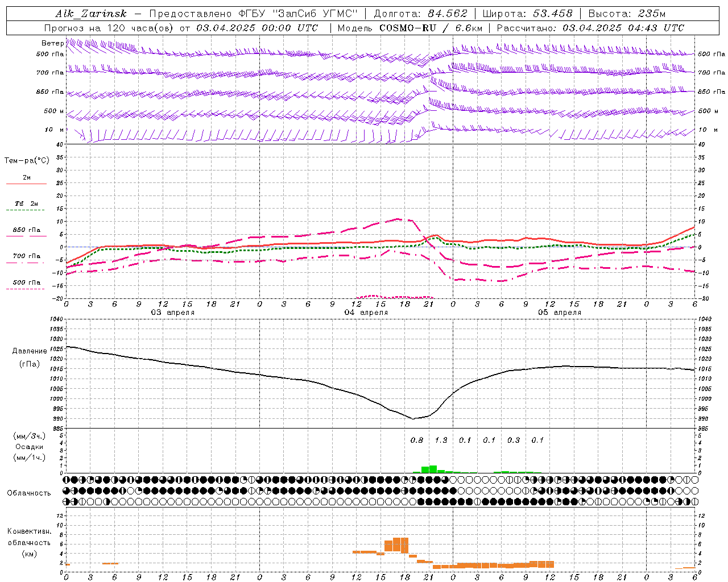
Task: Click the (мм/3ч.) precipitation unit label
Action: (x=30, y=436)
